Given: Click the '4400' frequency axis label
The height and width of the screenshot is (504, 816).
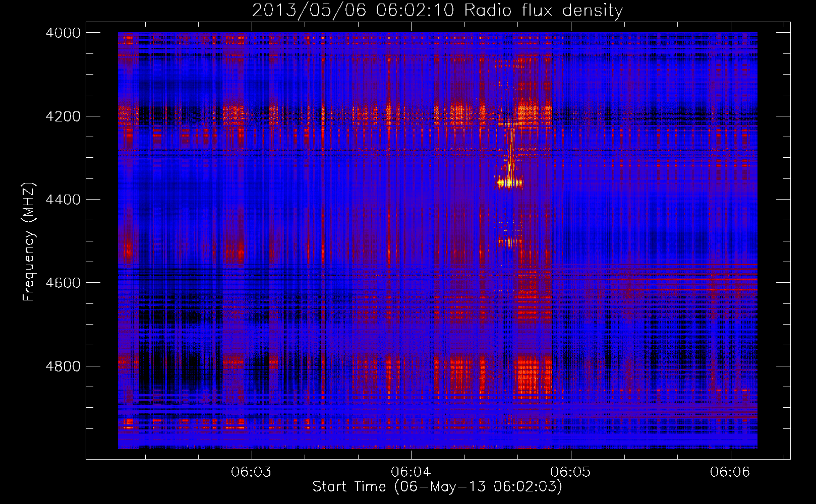Looking at the screenshot, I should point(63,200).
